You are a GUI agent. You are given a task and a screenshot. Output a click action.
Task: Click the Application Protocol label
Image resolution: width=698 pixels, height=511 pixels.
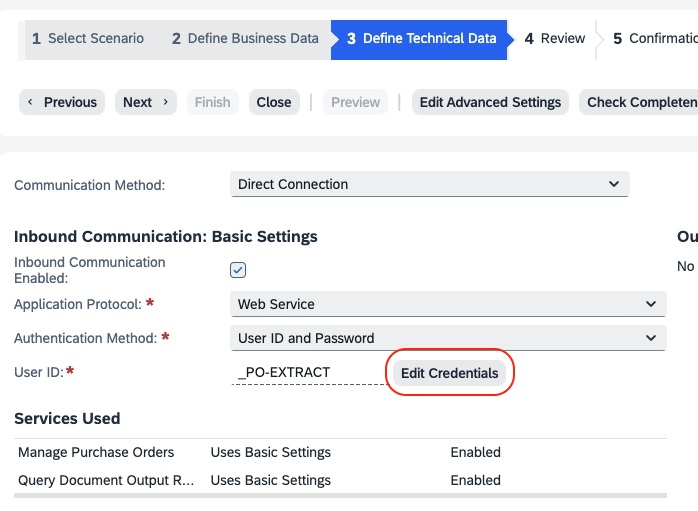78,304
